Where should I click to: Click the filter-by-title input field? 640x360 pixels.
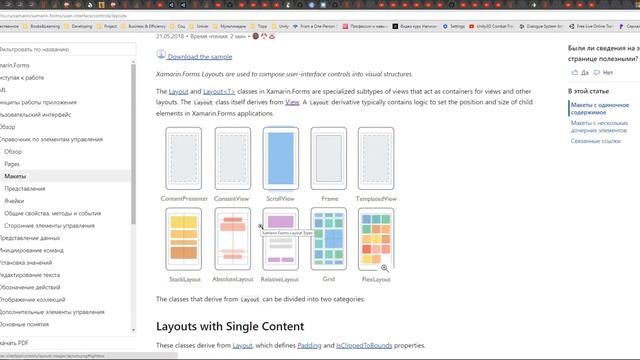click(67, 49)
